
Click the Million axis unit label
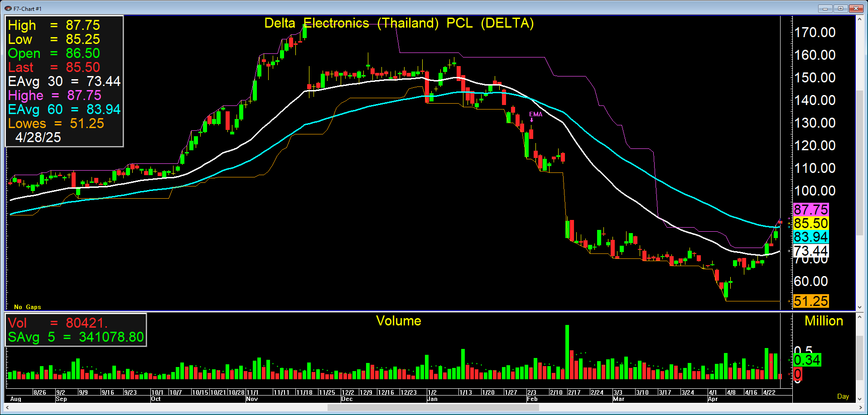(824, 321)
